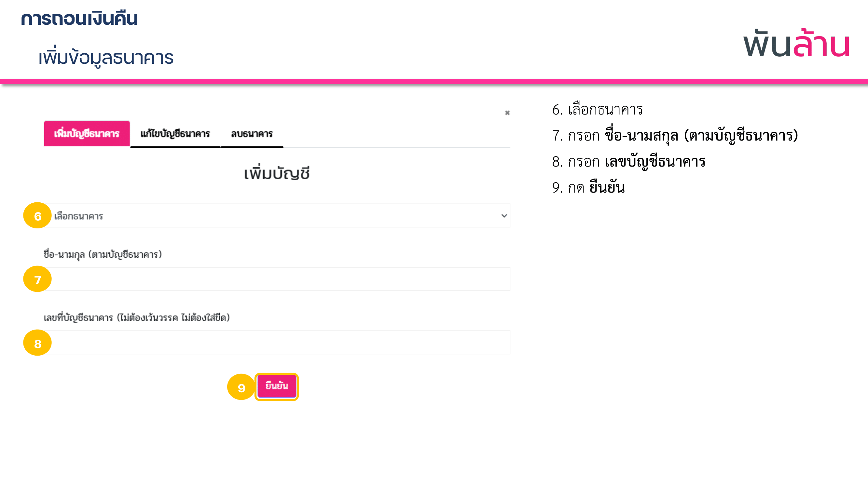Click instruction step 6 เลือกธนาคาร text
This screenshot has height=488, width=868.
click(597, 109)
